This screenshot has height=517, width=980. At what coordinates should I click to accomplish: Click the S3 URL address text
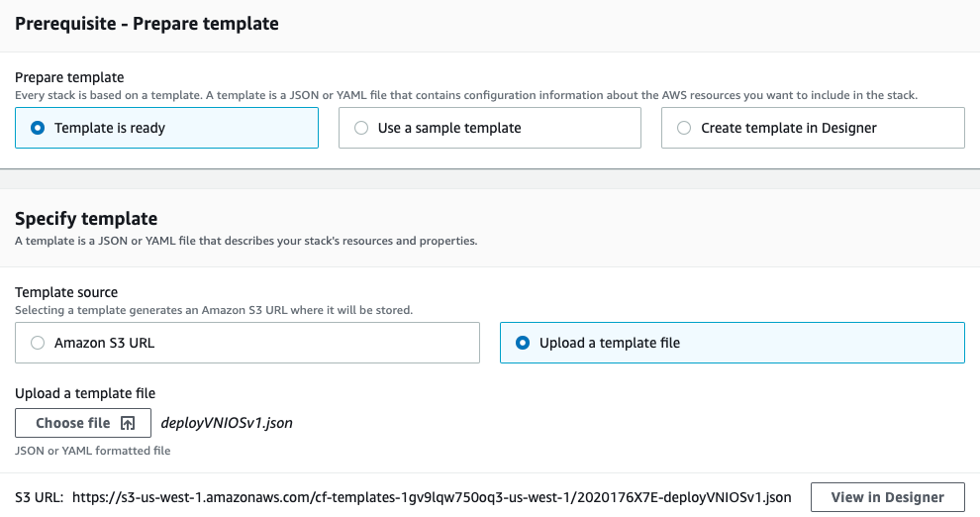coord(432,497)
